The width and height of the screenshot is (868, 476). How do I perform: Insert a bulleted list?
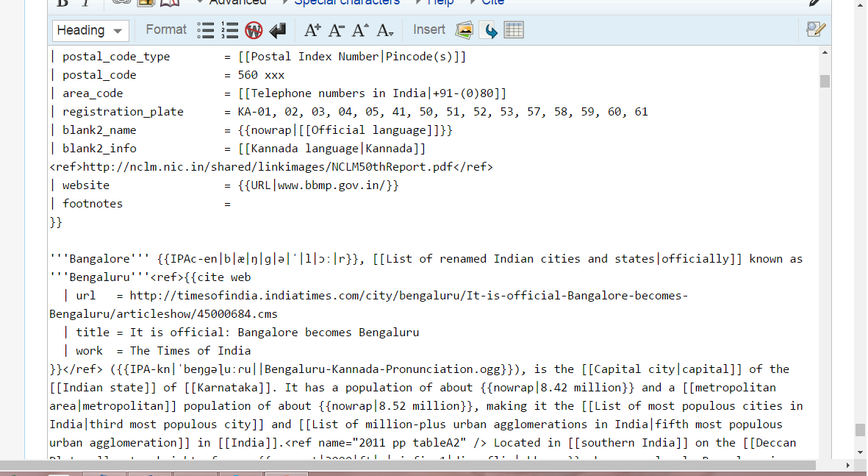tap(207, 30)
